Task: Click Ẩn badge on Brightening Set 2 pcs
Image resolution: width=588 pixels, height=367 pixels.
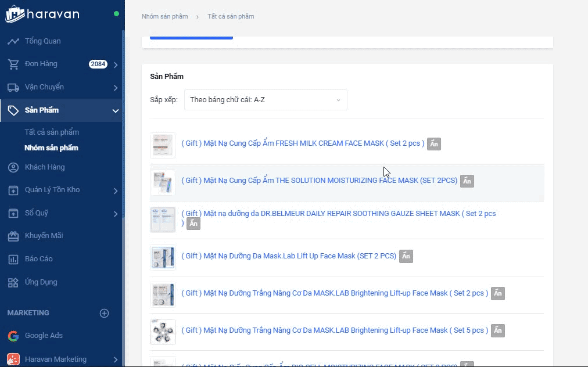Action: click(498, 293)
